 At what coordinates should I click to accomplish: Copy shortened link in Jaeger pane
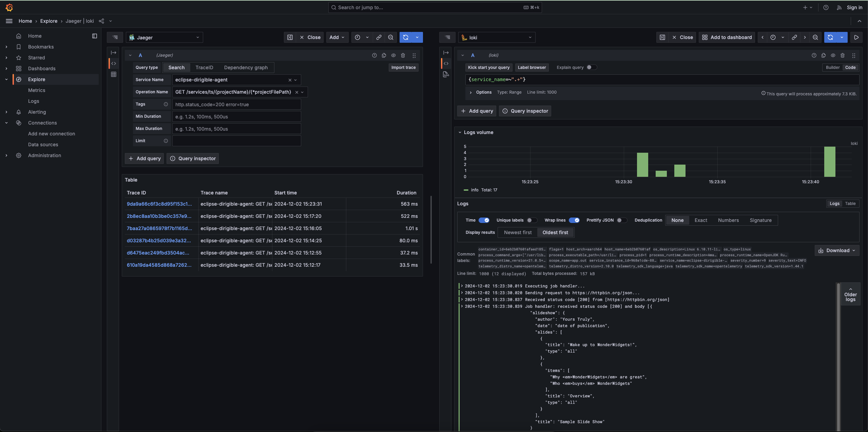379,37
